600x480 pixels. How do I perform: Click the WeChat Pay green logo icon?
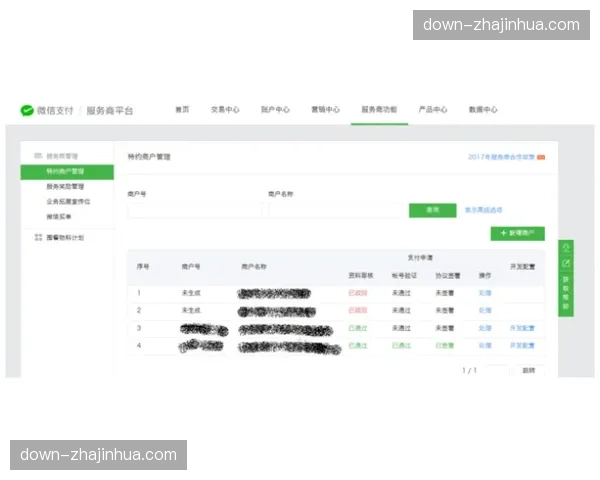[x=27, y=110]
